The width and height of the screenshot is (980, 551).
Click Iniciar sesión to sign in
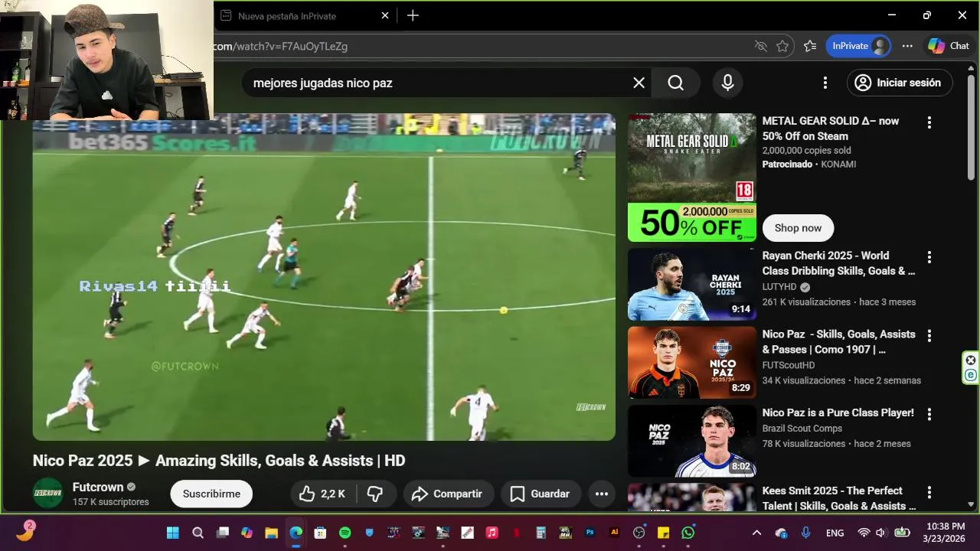(900, 83)
